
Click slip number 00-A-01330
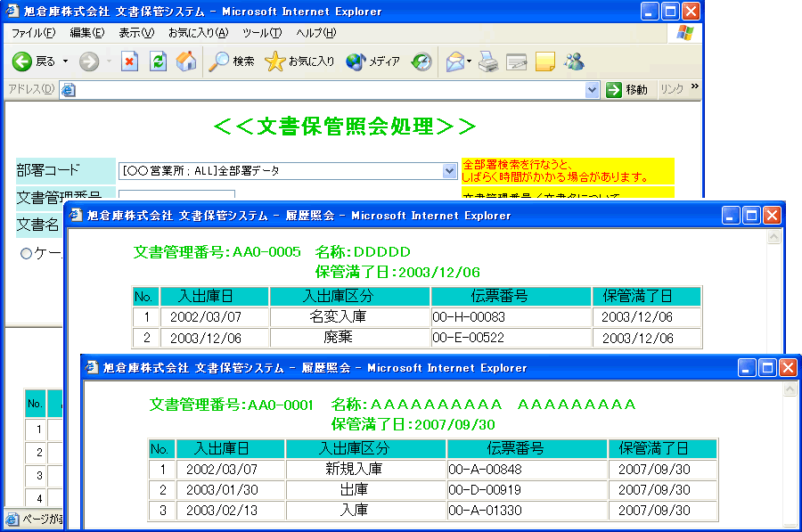click(485, 510)
